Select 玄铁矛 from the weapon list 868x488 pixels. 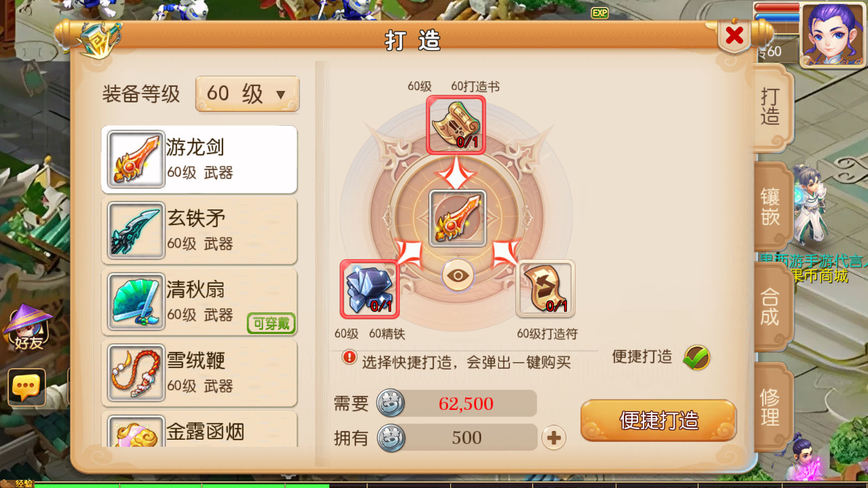coord(199,230)
